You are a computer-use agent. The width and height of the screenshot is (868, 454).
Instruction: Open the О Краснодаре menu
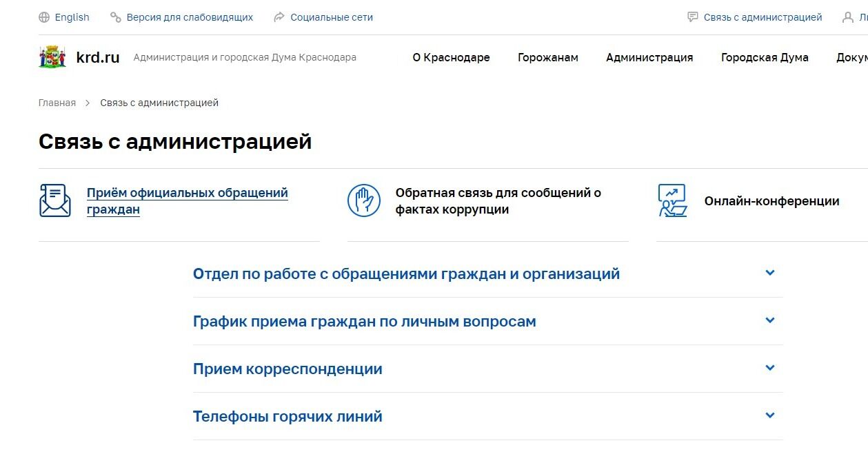[452, 58]
